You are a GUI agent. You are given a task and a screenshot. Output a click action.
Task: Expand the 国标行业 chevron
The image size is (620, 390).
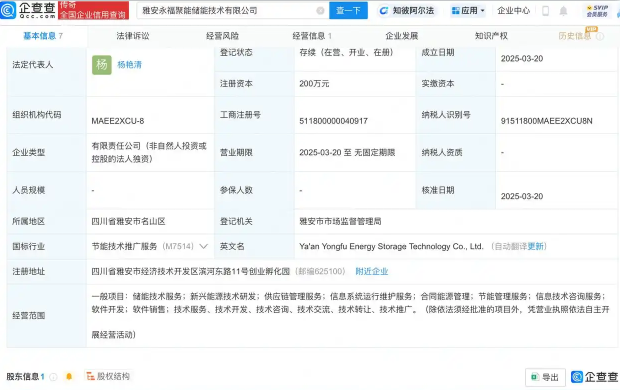coord(204,246)
